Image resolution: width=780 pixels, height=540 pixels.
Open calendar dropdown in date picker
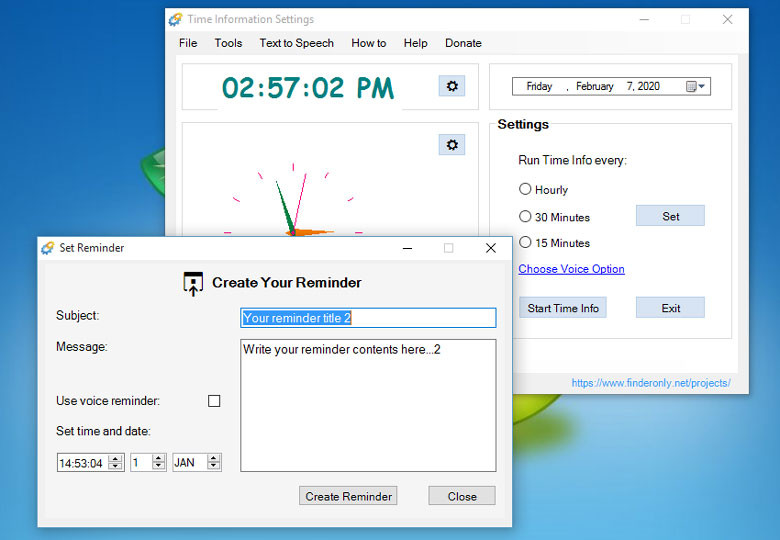tap(695, 87)
